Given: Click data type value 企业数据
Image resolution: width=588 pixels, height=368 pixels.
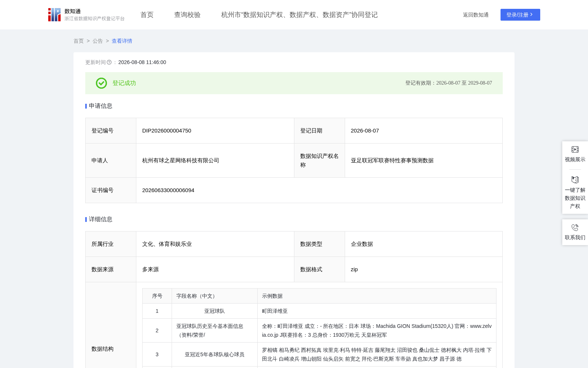Looking at the screenshot, I should [x=362, y=244].
